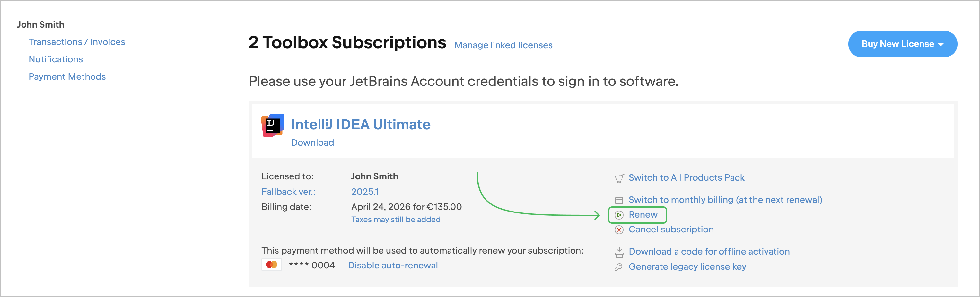The height and width of the screenshot is (297, 980).
Task: Disable auto-renewal for the subscription
Action: [393, 265]
